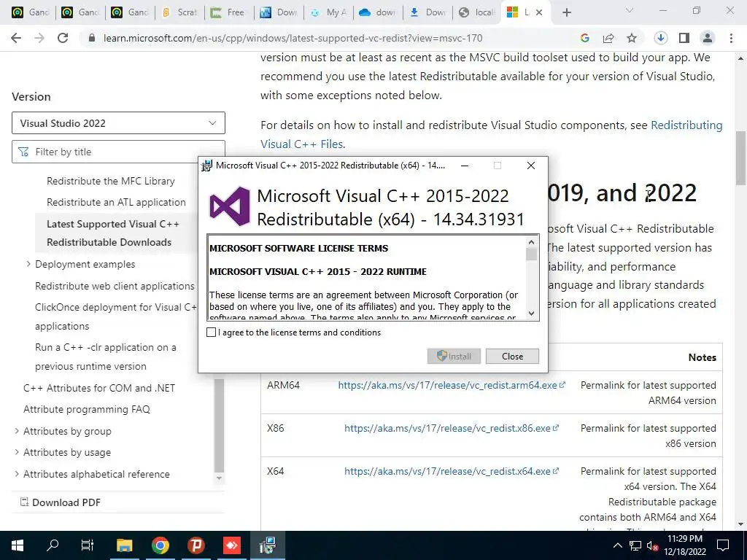
Task: Open C++ Attributes for COM and .NET
Action: pos(99,388)
